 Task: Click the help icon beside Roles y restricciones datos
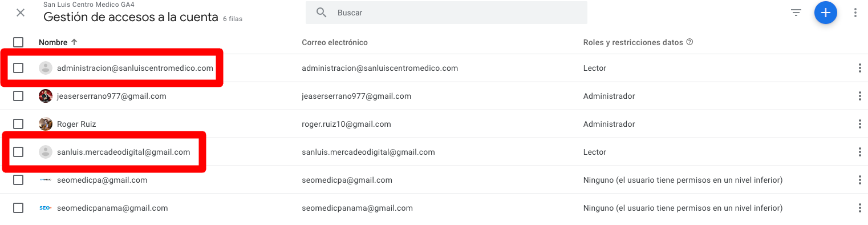coord(689,42)
